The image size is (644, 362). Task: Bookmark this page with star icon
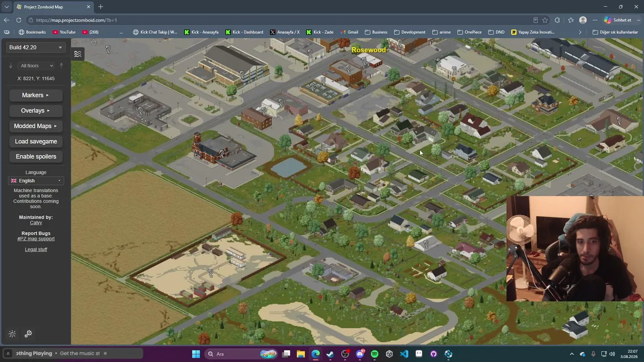(545, 20)
